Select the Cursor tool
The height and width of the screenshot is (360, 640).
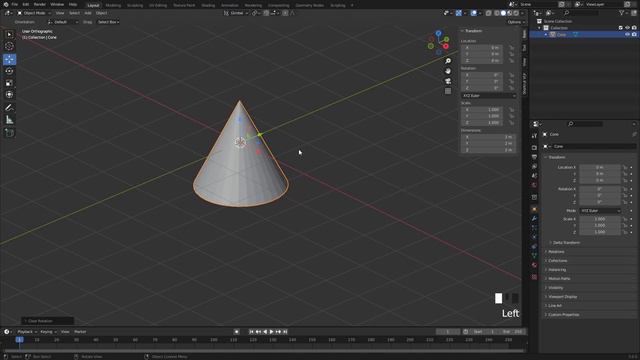9,47
